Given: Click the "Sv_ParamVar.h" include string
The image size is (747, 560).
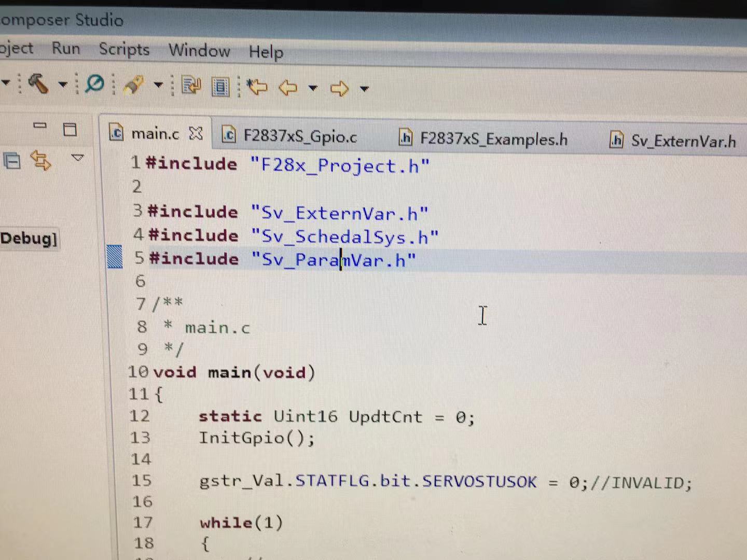Looking at the screenshot, I should tap(334, 259).
